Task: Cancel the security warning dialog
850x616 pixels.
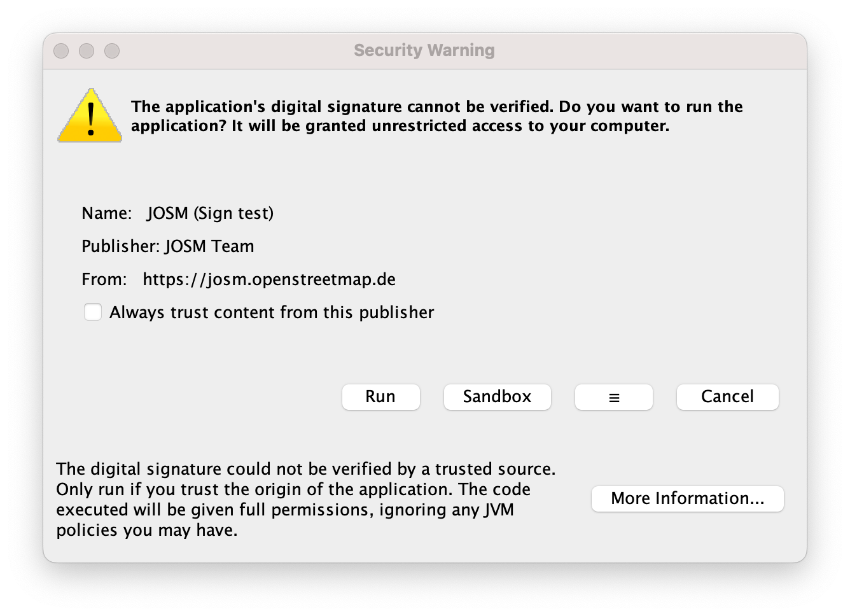Action: [727, 397]
